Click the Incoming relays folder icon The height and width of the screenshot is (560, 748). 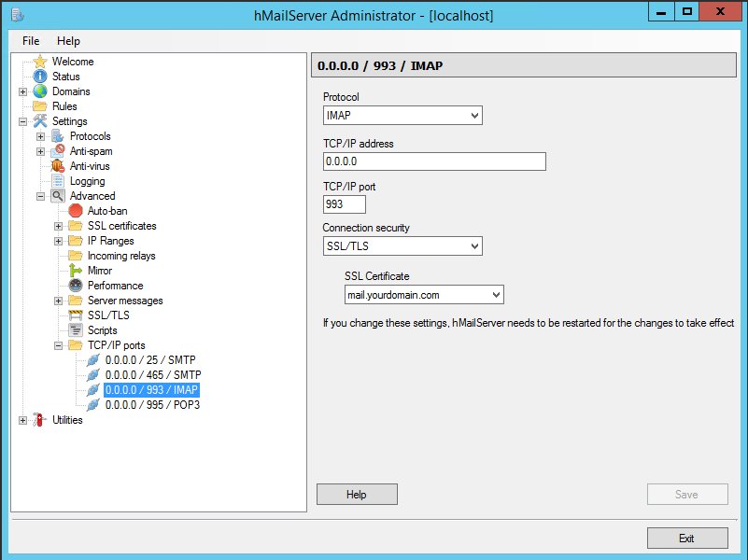coord(76,256)
